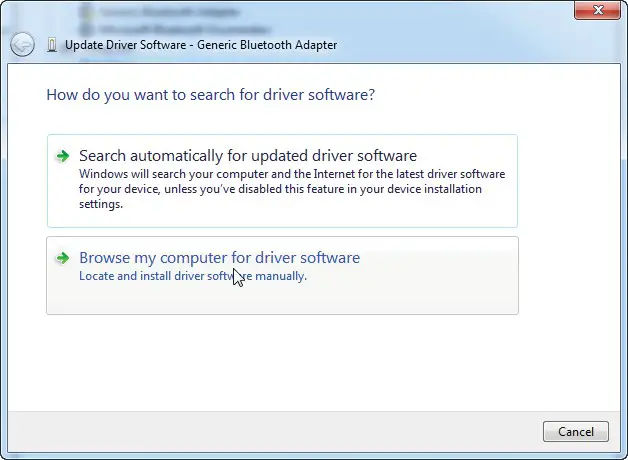Click the 'Windows will search your computer' description
This screenshot has width=628, height=460.
click(292, 189)
